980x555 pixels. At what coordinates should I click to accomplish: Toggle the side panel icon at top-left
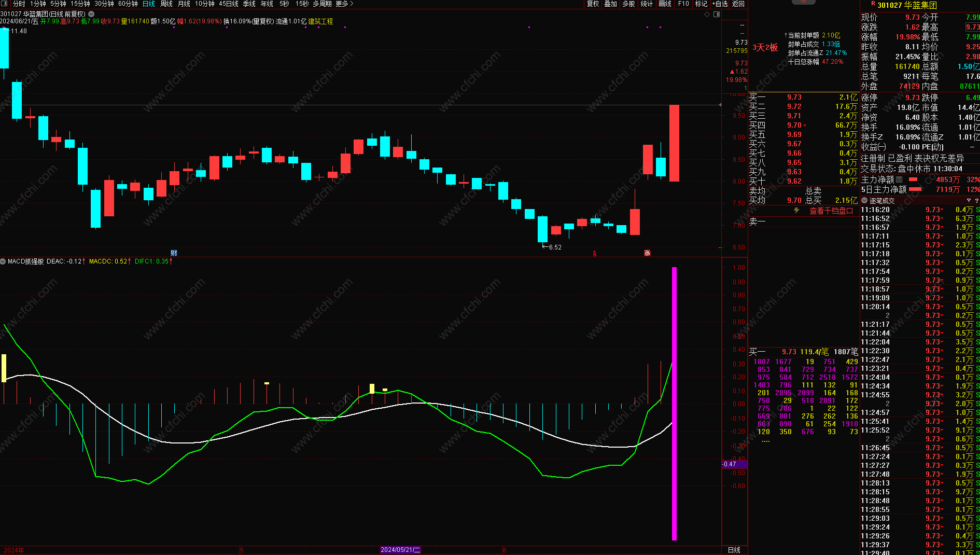point(5,4)
